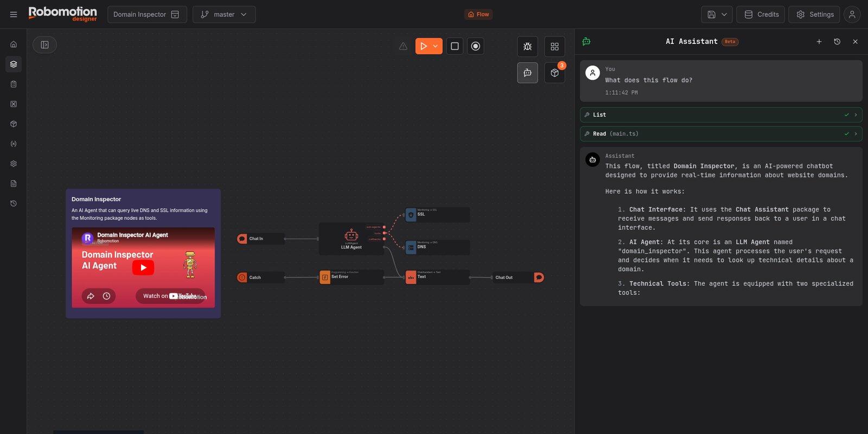
Task: Select the Catch node
Action: 261,277
